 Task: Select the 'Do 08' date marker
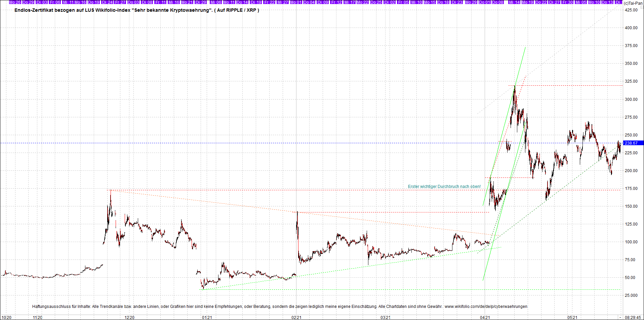pyautogui.click(x=498, y=2)
